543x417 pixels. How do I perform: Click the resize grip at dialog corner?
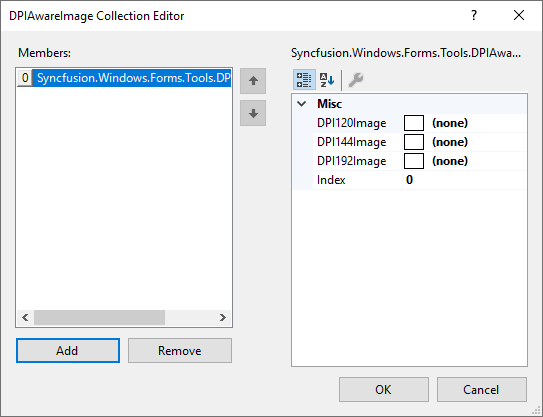[536, 410]
